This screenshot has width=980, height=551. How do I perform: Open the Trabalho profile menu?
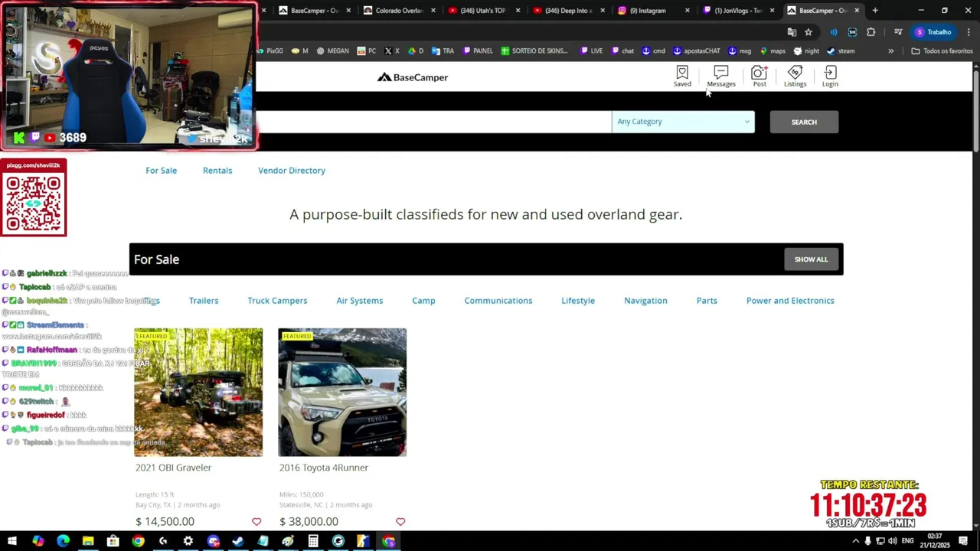933,32
